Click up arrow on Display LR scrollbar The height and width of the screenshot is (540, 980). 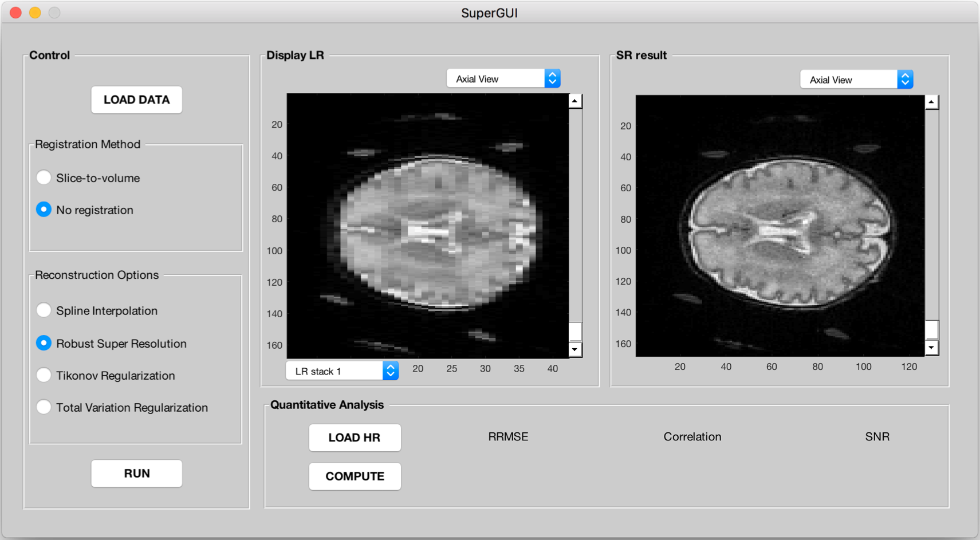point(575,101)
